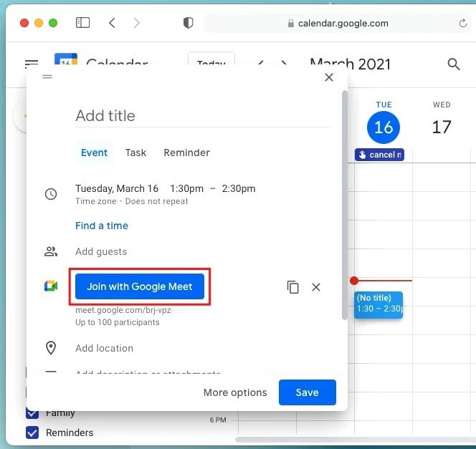This screenshot has height=449, width=476.
Task: Switch to the Reminder tab
Action: (x=186, y=153)
